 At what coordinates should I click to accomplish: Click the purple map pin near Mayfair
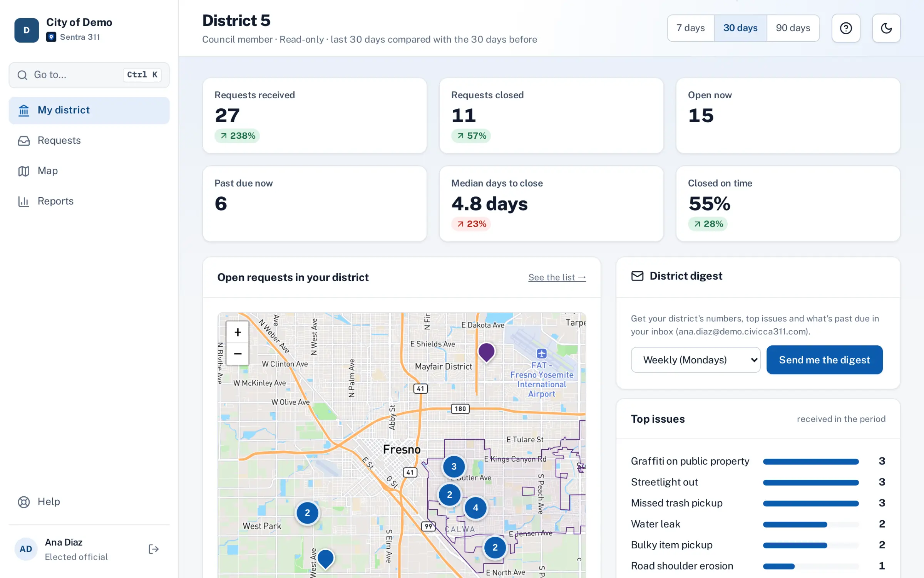(486, 352)
